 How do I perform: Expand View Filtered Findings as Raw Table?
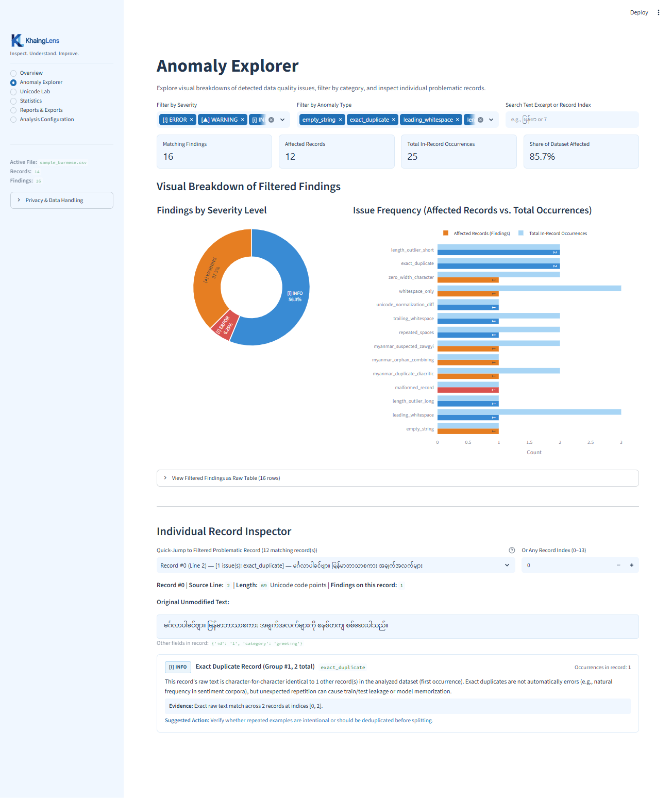pyautogui.click(x=397, y=478)
